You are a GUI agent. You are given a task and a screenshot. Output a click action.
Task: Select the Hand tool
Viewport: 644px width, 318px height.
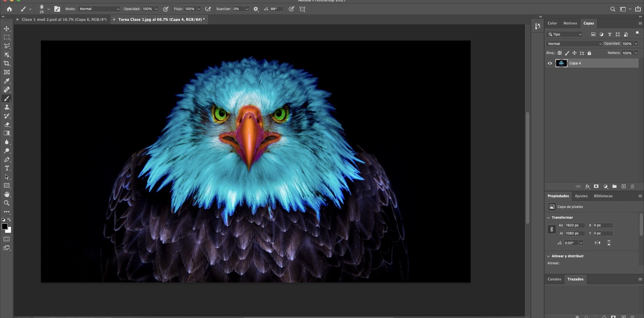7,194
